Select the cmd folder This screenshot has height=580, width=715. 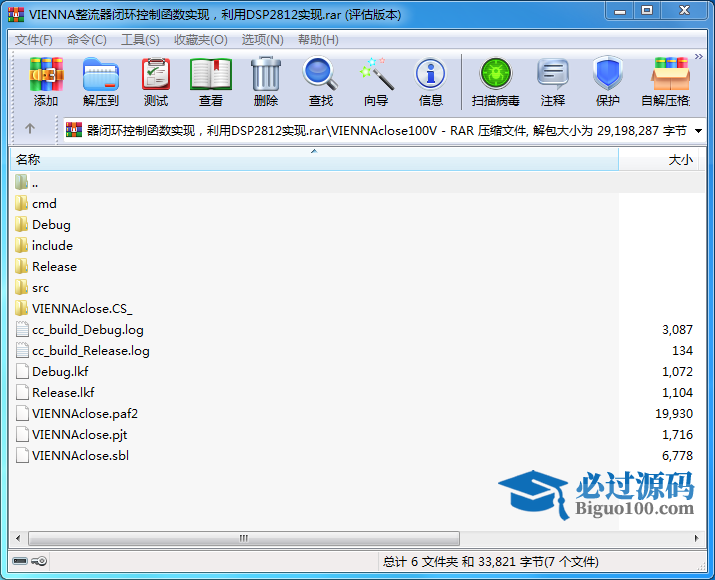click(36, 204)
